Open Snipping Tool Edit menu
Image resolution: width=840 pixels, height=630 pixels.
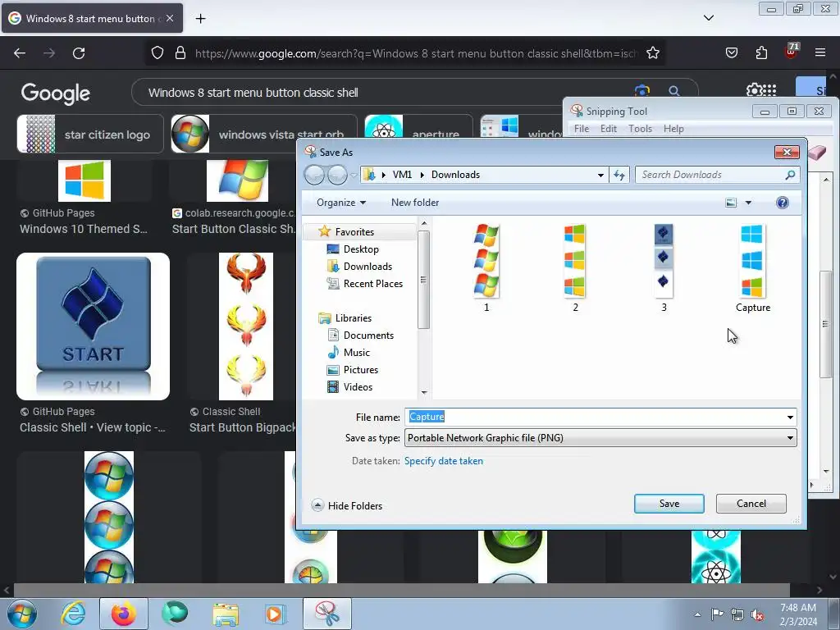(x=608, y=129)
